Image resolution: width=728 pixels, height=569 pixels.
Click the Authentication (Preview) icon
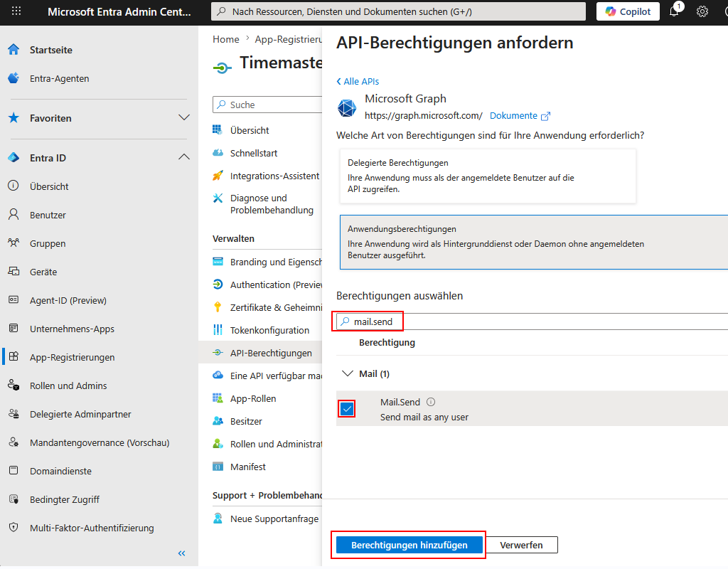point(218,284)
